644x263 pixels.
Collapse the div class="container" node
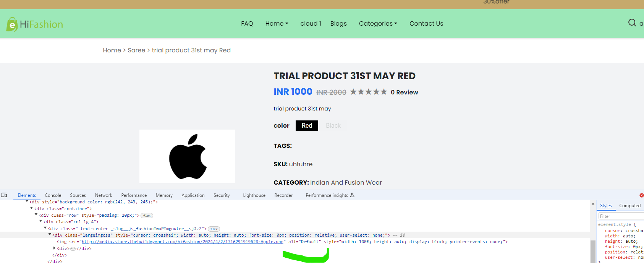pos(32,208)
